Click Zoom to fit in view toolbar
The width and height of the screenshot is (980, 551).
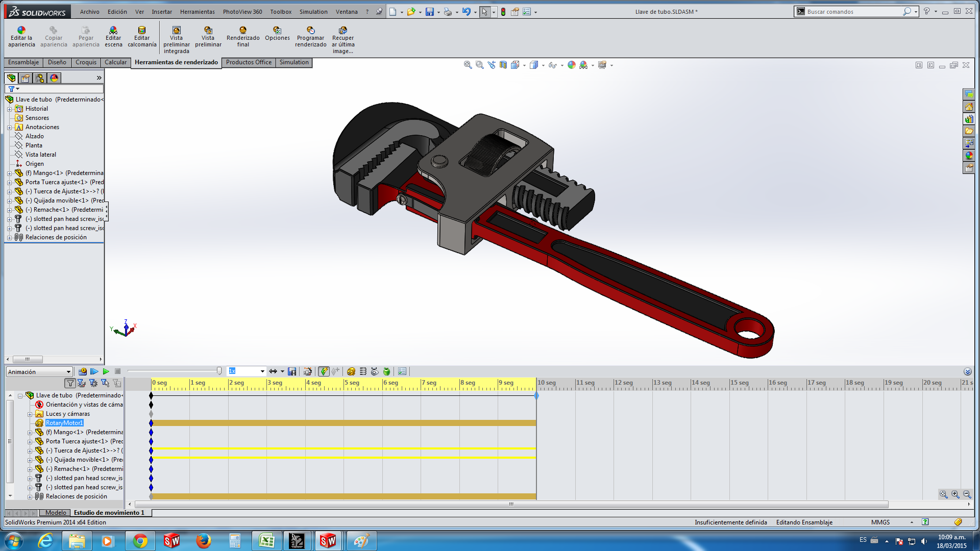point(468,65)
